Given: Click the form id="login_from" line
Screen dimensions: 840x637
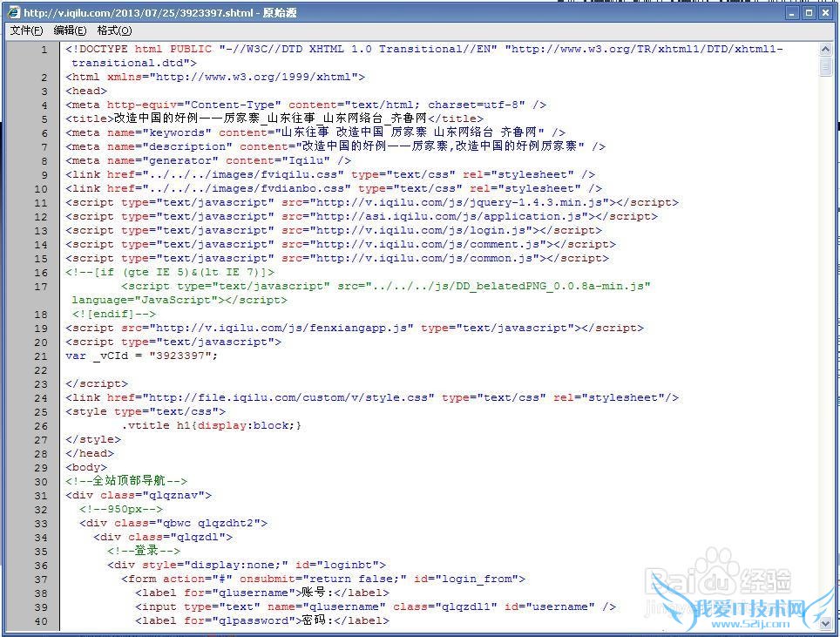Looking at the screenshot, I should coord(323,579).
